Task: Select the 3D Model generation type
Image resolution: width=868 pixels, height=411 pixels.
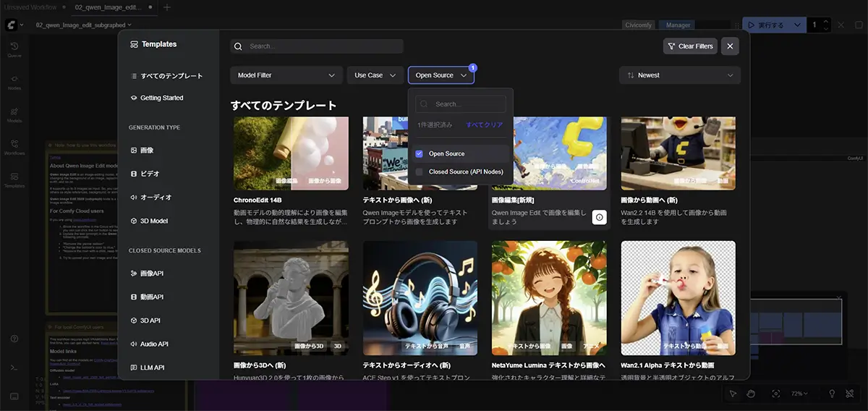Action: pyautogui.click(x=153, y=221)
